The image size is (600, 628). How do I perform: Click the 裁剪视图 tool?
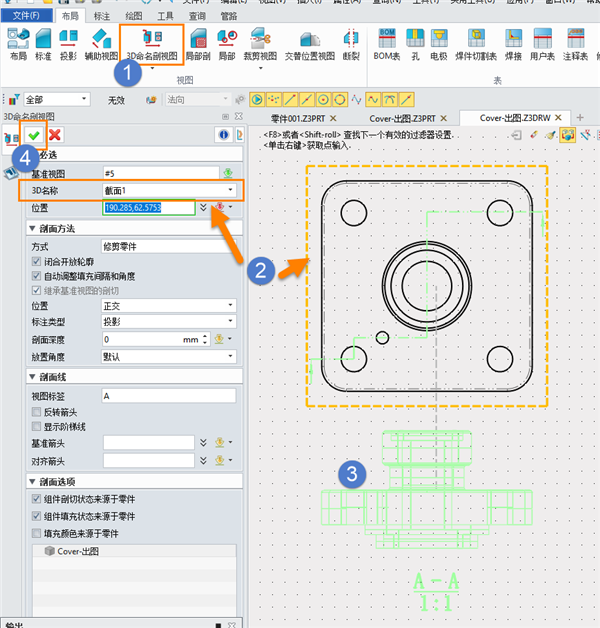coord(262,44)
